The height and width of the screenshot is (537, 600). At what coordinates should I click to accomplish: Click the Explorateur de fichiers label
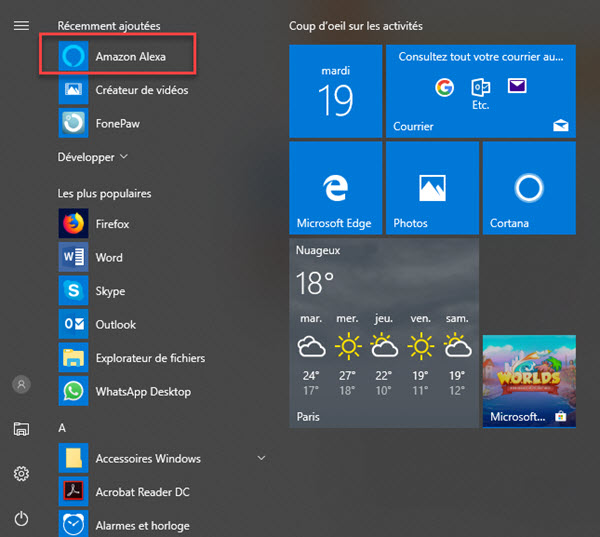150,358
